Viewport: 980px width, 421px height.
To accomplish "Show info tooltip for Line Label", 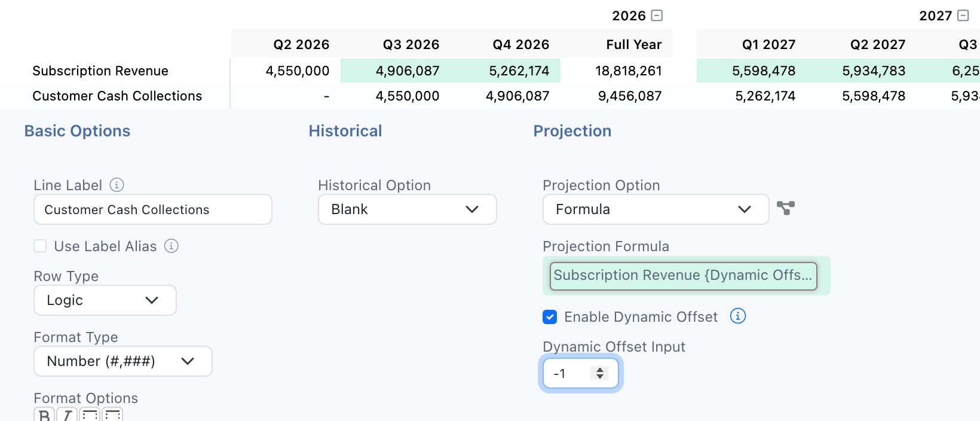I will coord(117,185).
